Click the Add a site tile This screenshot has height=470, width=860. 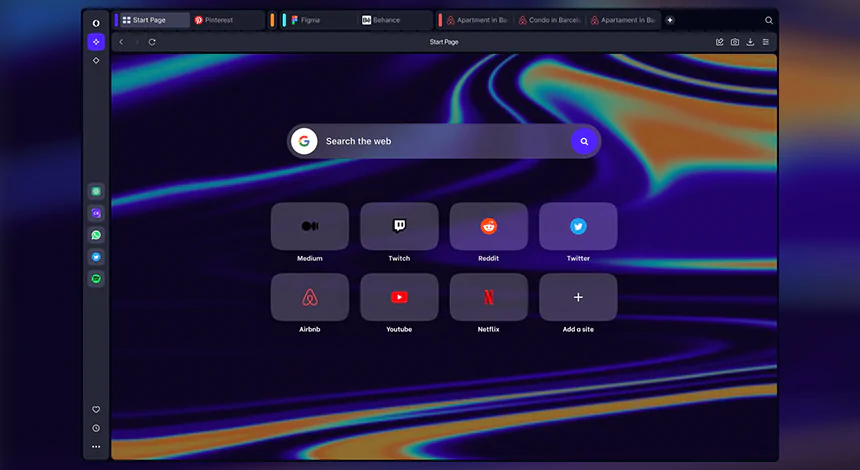click(578, 297)
